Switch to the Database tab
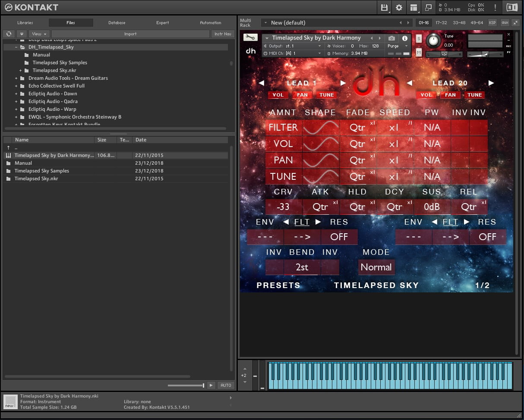 coord(117,23)
